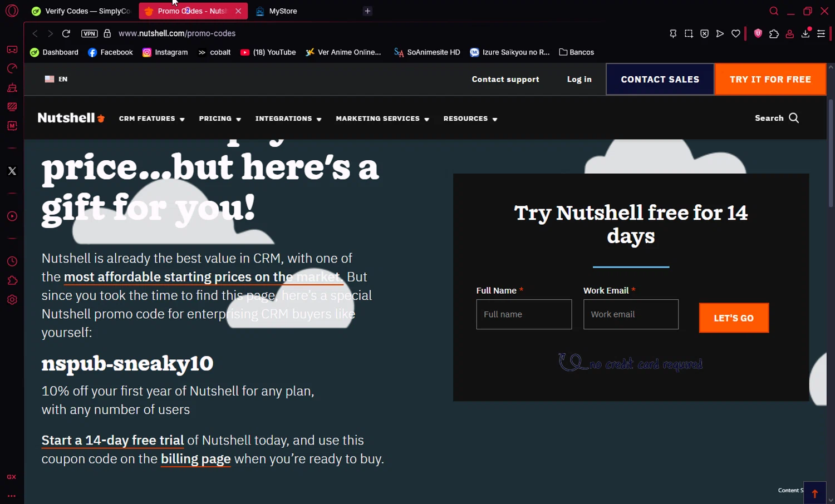Take a snapshot with the selection icon
This screenshot has height=504, width=835.
[x=689, y=33]
